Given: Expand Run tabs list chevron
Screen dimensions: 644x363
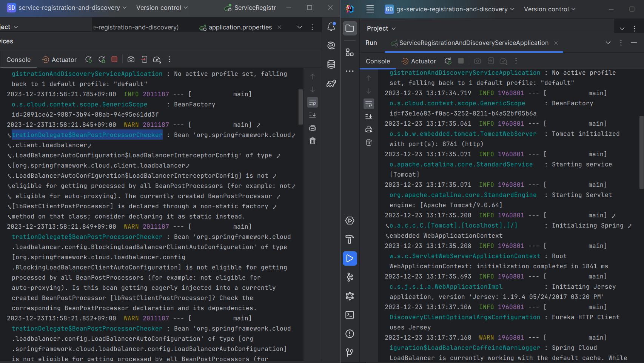Looking at the screenshot, I should coord(608,43).
